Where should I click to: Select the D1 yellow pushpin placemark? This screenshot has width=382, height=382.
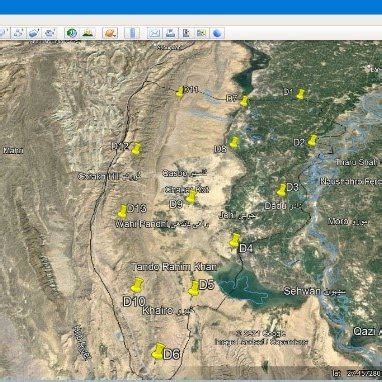[300, 94]
